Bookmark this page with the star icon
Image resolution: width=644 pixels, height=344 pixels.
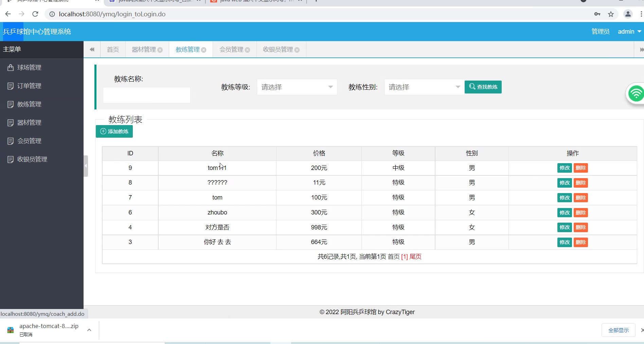click(x=611, y=14)
